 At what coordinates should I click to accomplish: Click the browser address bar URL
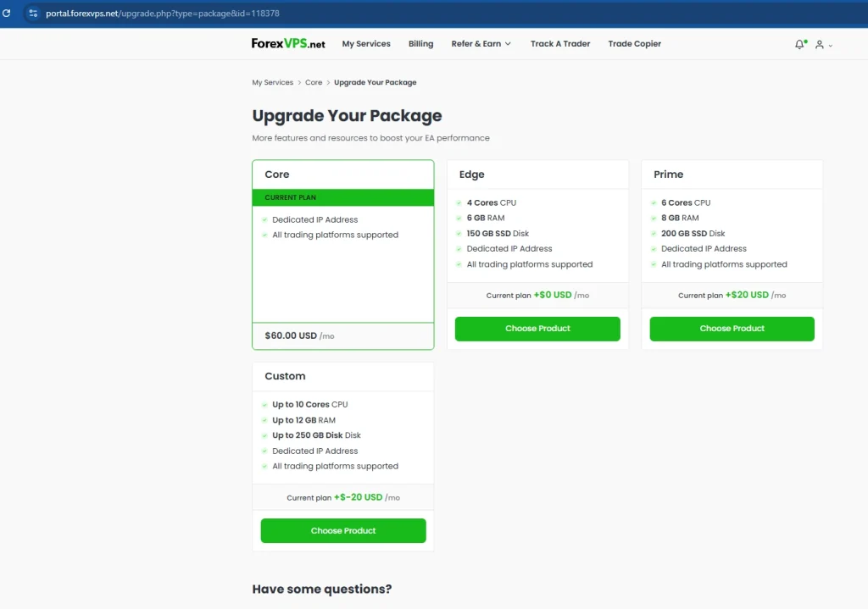[x=163, y=14]
